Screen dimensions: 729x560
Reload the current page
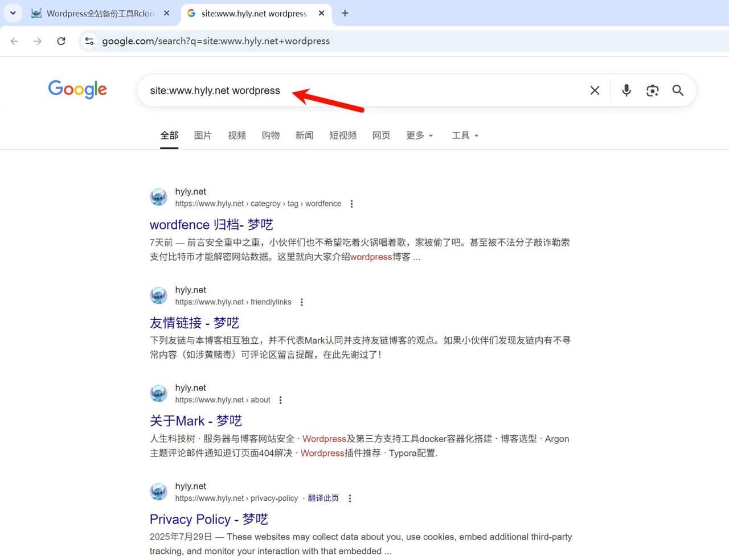tap(62, 41)
